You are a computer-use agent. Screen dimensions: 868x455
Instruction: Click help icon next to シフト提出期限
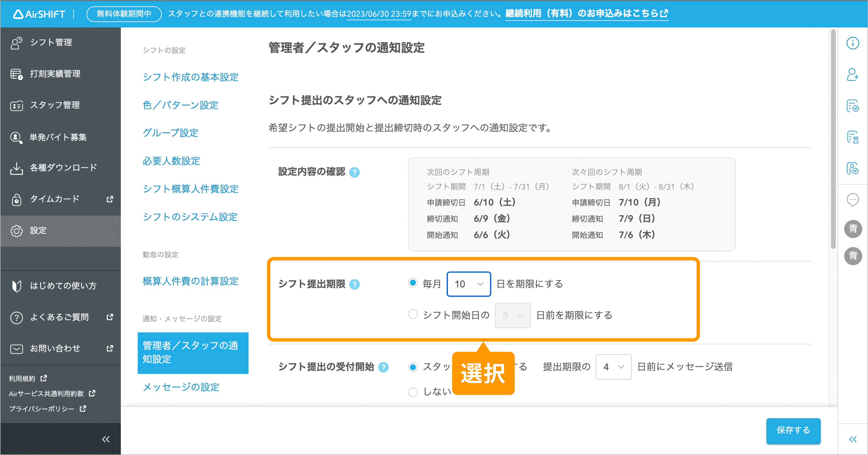pyautogui.click(x=355, y=285)
